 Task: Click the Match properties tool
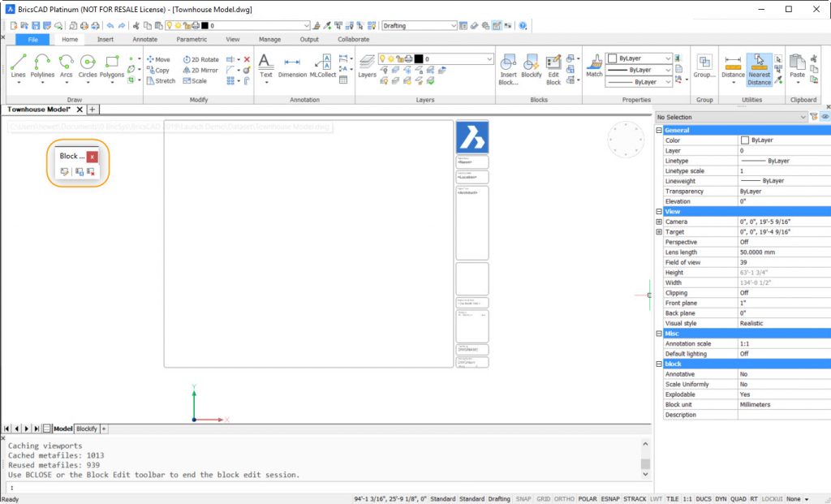click(x=594, y=65)
